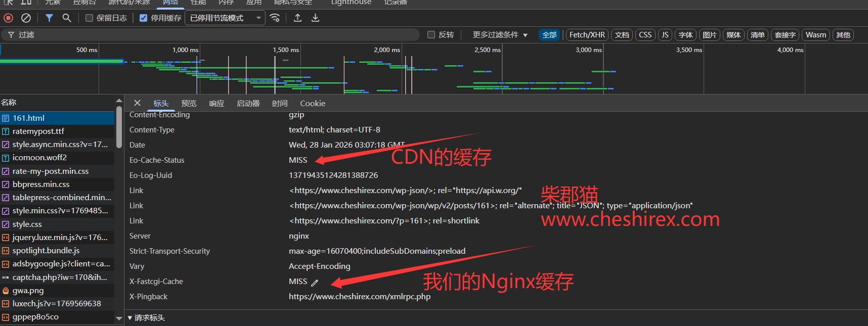Viewport: 868px width, 326px height.
Task: Click the image icon beside gwa.png
Action: (6, 291)
